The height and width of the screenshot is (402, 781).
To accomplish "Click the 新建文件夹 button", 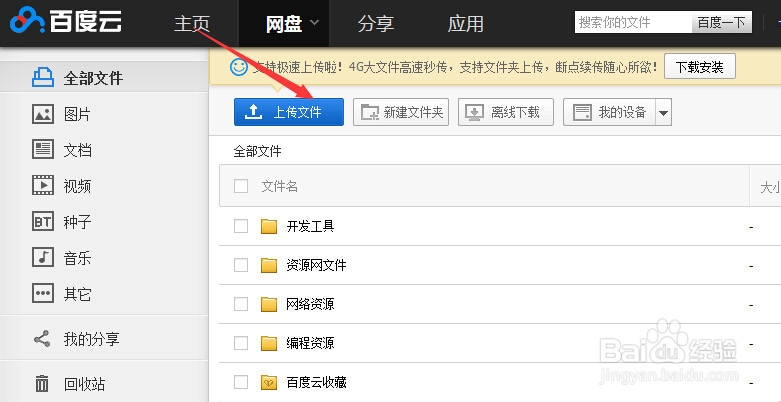I will coord(401,112).
